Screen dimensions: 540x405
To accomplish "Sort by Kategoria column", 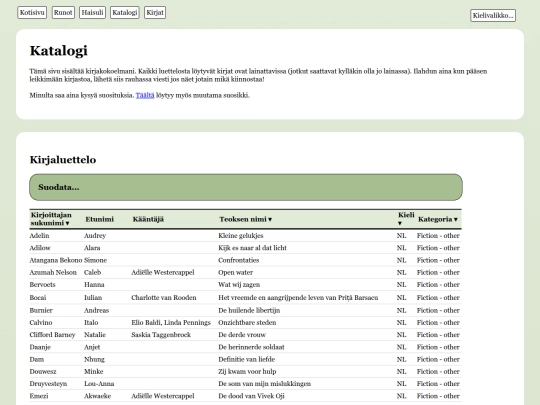I will pyautogui.click(x=438, y=219).
